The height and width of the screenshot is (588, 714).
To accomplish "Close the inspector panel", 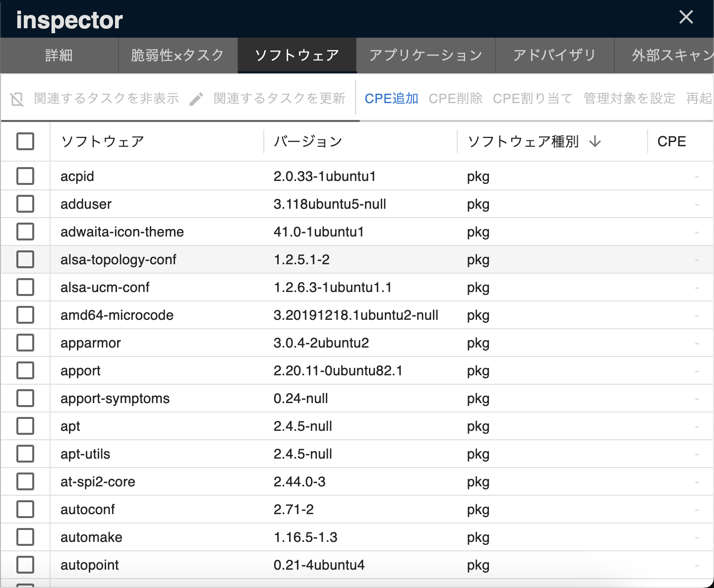I will coord(686,17).
